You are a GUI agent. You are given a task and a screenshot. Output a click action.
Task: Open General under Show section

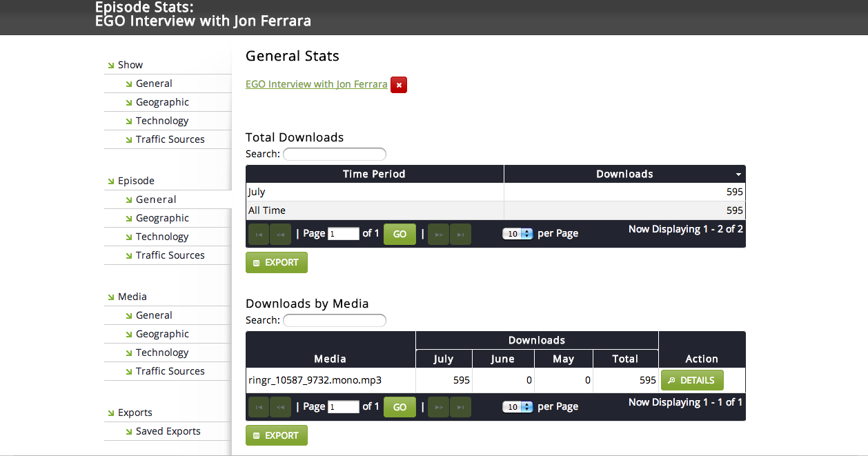click(x=154, y=83)
